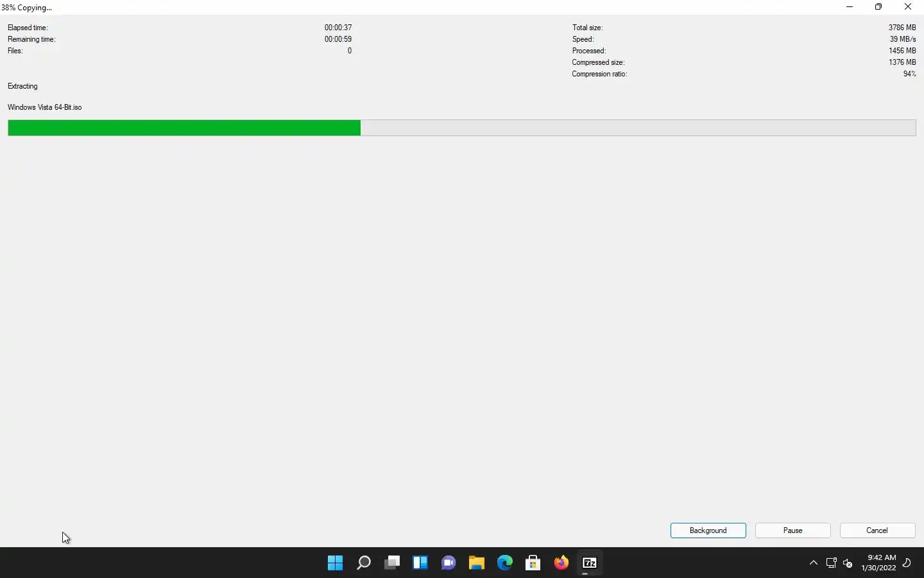Pause the extraction
This screenshot has width=924, height=578.
coord(793,530)
